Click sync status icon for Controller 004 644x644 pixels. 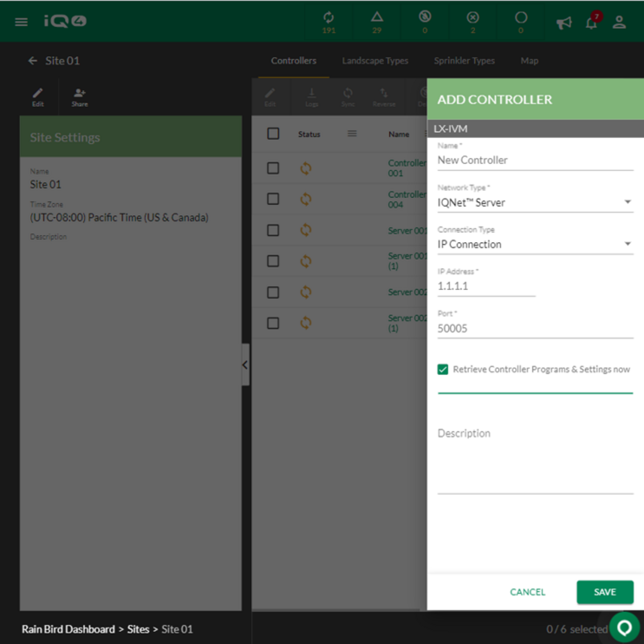point(306,199)
